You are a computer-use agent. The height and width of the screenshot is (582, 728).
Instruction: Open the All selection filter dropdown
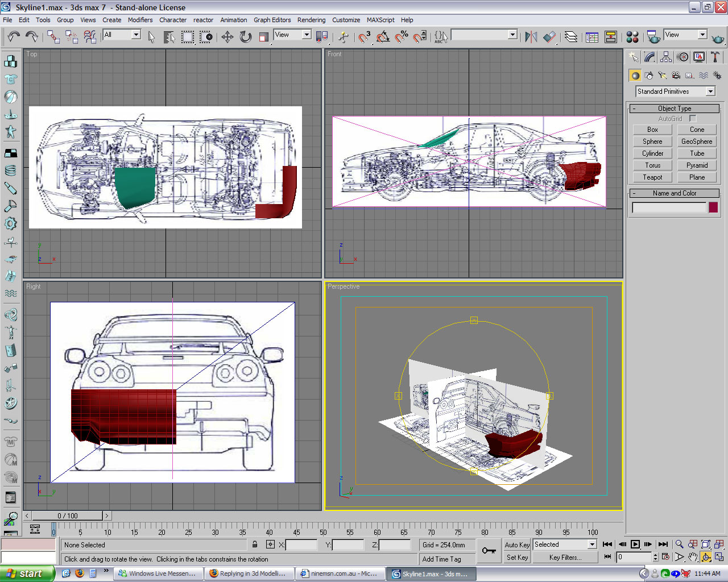point(136,35)
